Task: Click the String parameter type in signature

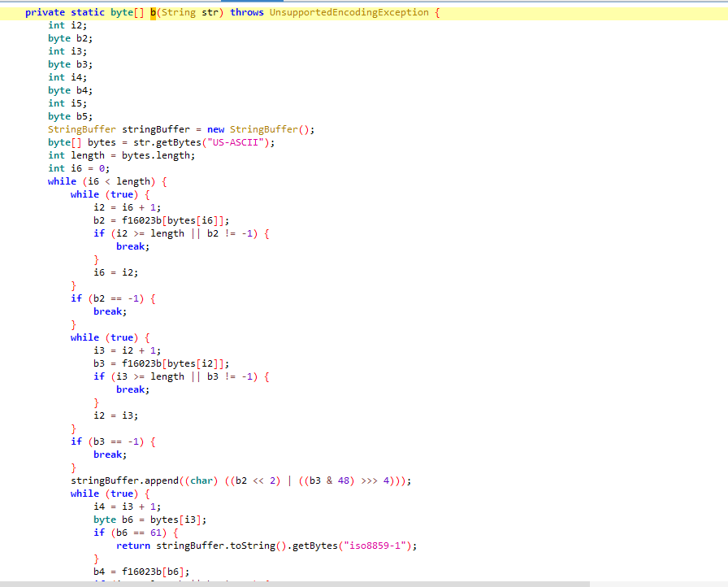Action: [176, 12]
